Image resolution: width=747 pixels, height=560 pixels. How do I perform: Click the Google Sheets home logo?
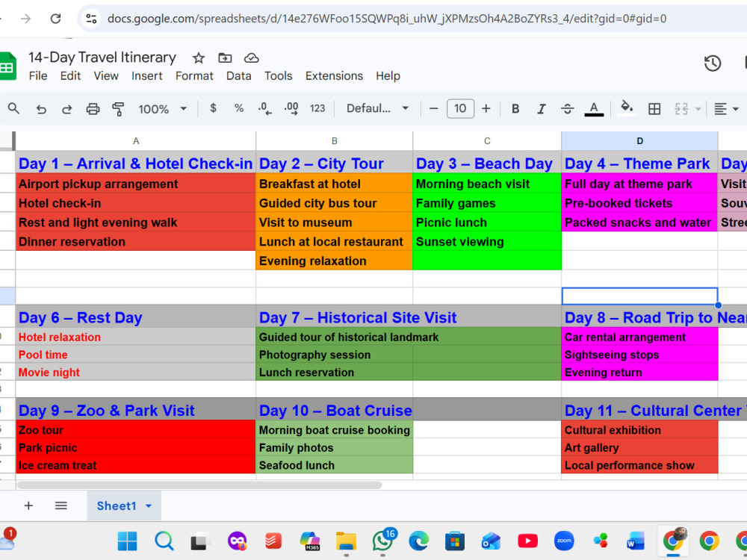[7, 66]
